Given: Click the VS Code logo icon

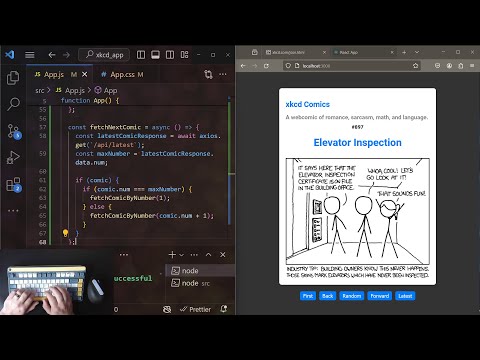Looking at the screenshot, I should [x=10, y=54].
